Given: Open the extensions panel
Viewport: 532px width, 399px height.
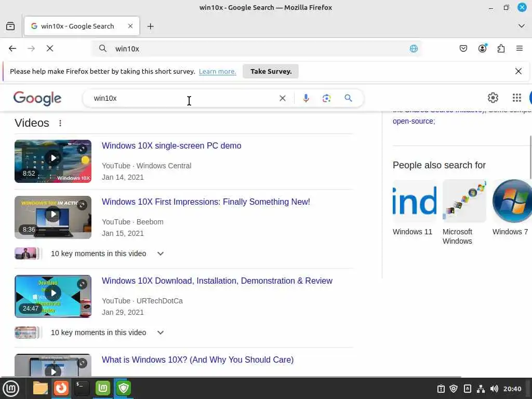Looking at the screenshot, I should tap(501, 48).
